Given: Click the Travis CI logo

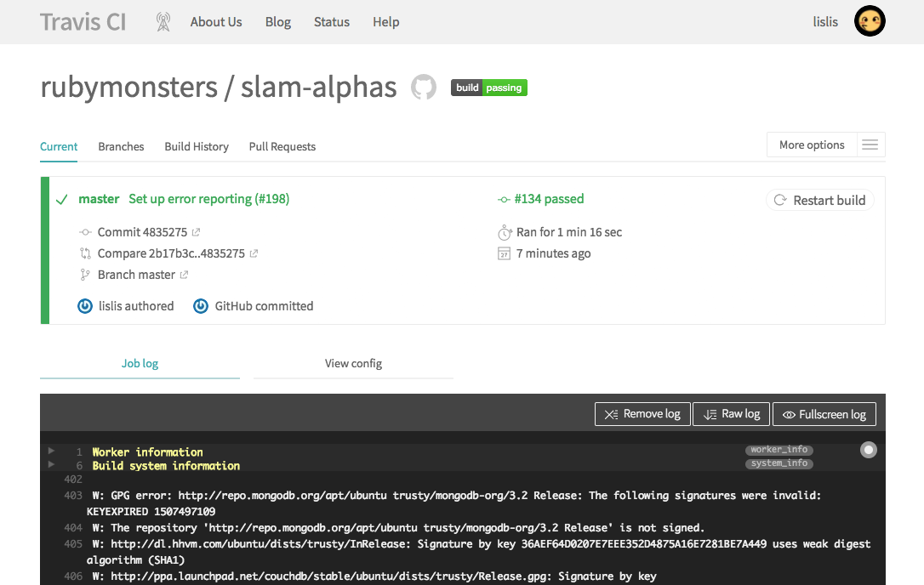Looking at the screenshot, I should [83, 22].
